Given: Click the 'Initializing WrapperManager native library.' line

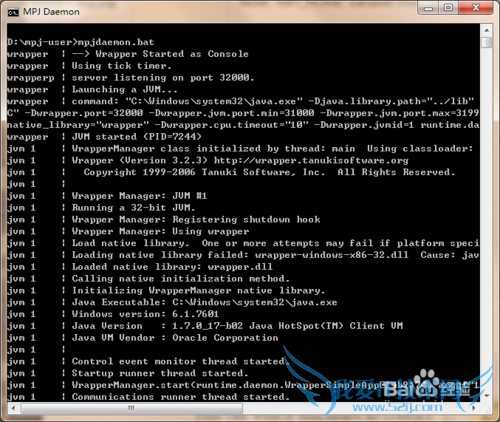Looking at the screenshot, I should pos(198,291).
